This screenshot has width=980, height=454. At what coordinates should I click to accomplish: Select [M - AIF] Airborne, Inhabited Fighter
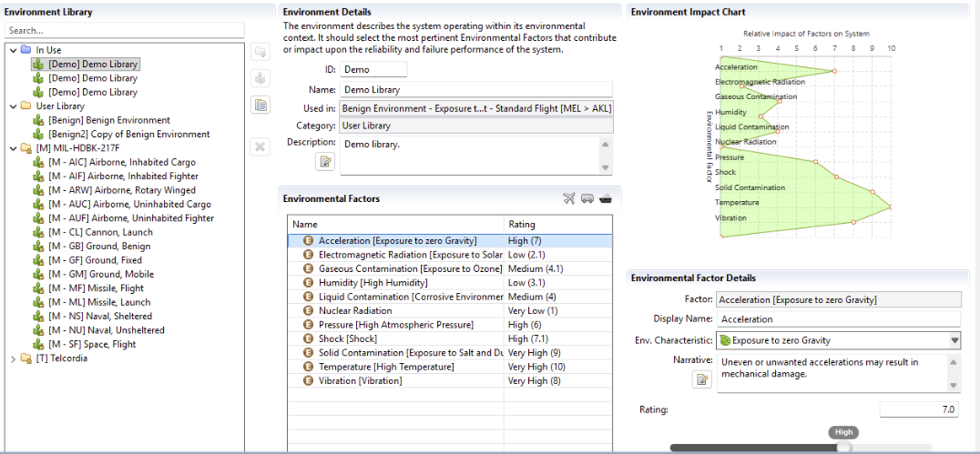(x=123, y=177)
